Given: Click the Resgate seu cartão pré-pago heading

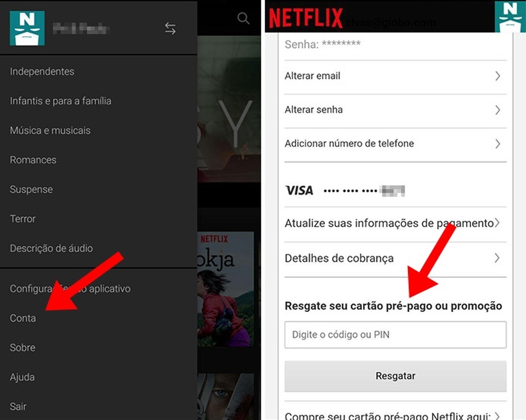Looking at the screenshot, I should tap(393, 306).
